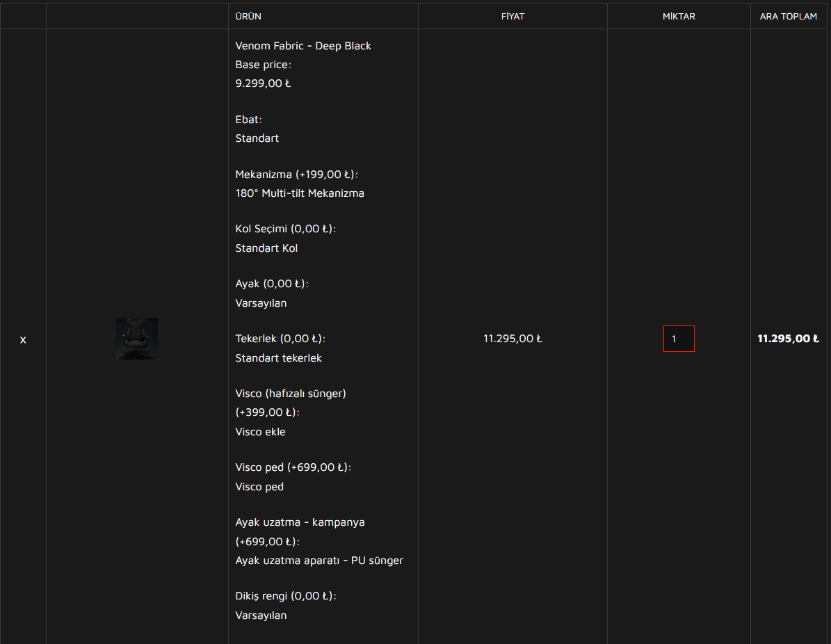Select the 180° Multi-tilt Mekanizma text
831x644 pixels.
[300, 193]
